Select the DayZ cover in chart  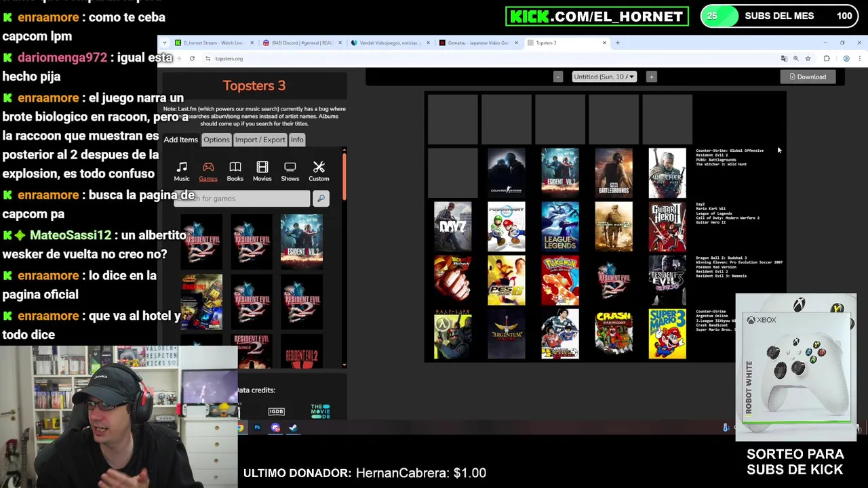453,226
